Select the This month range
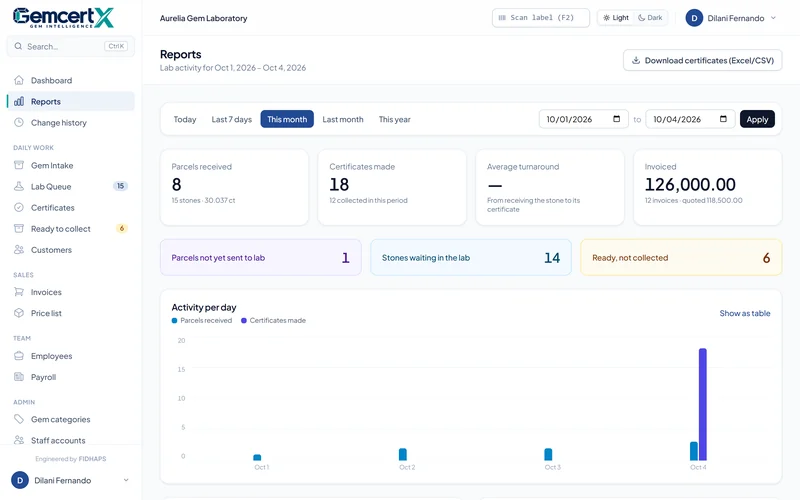 coord(287,119)
